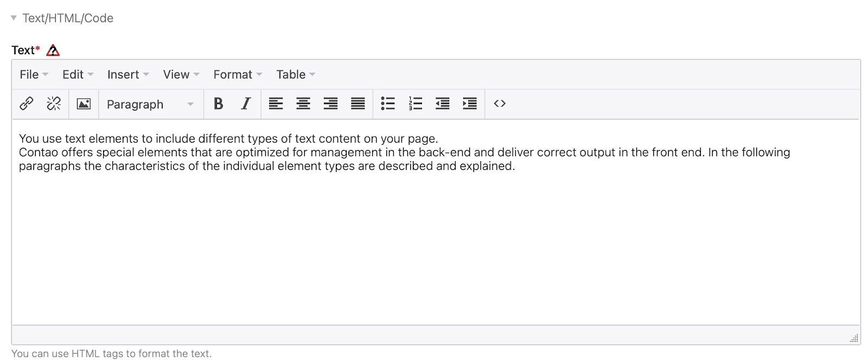Open the Paragraph format dropdown
Viewport: 868px width, 364px height.
pyautogui.click(x=150, y=104)
